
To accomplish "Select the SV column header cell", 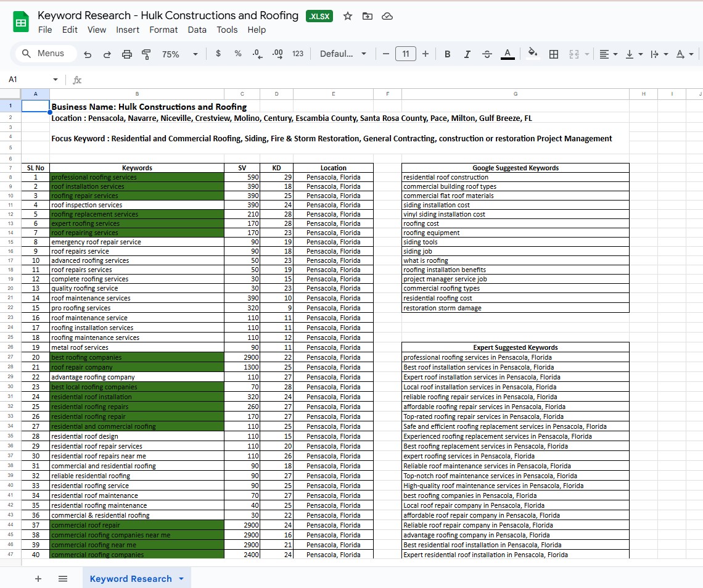I will [x=242, y=168].
